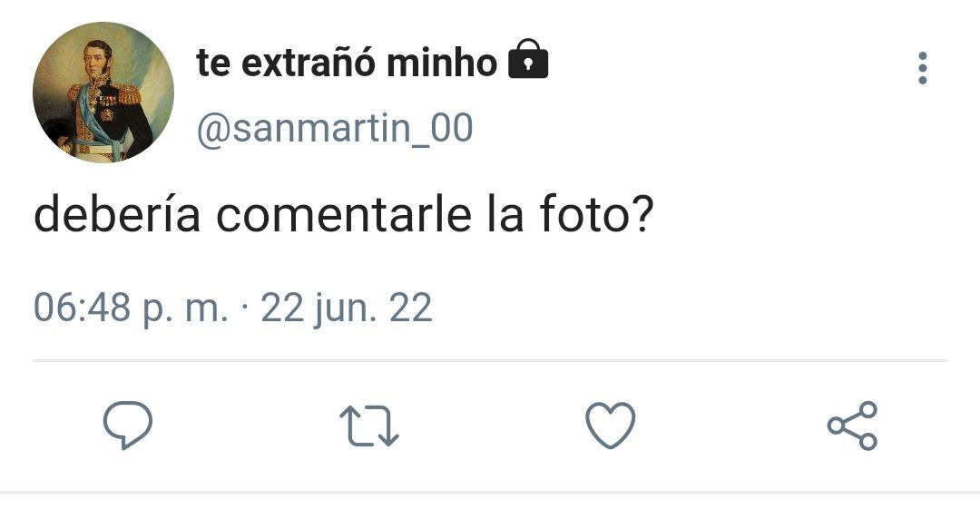Click the word "foto?" in the tweet
The height and width of the screenshot is (509, 980).
597,213
